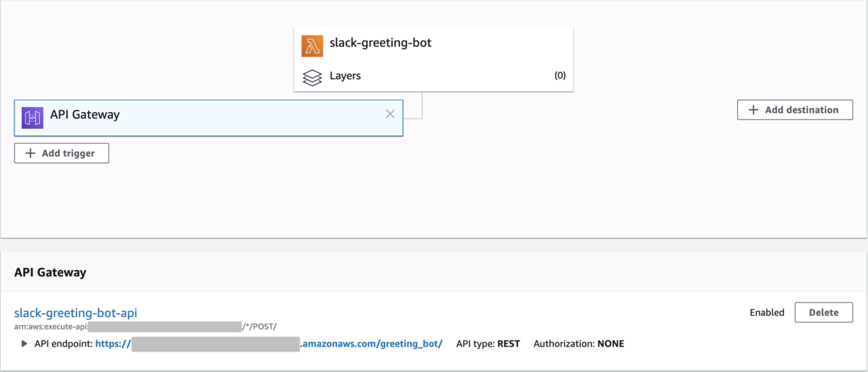This screenshot has width=868, height=372.
Task: Click the arn:aws:execute-api ARN text
Action: tap(145, 327)
